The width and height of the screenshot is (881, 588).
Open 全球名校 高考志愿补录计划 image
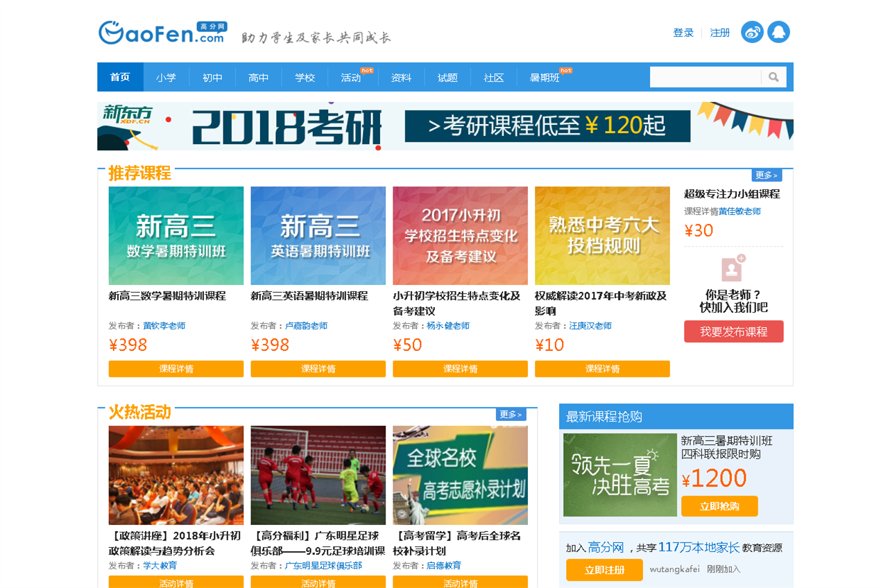coord(461,475)
